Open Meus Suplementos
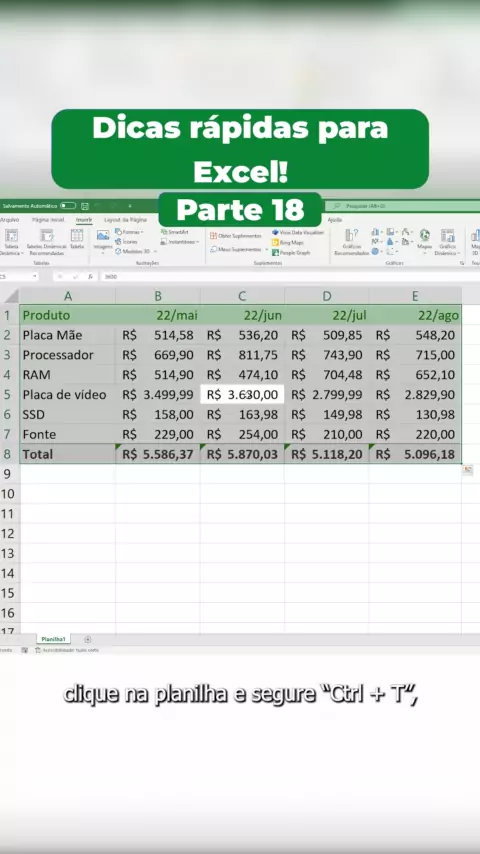Screen dimensions: 480x854 [x=239, y=249]
